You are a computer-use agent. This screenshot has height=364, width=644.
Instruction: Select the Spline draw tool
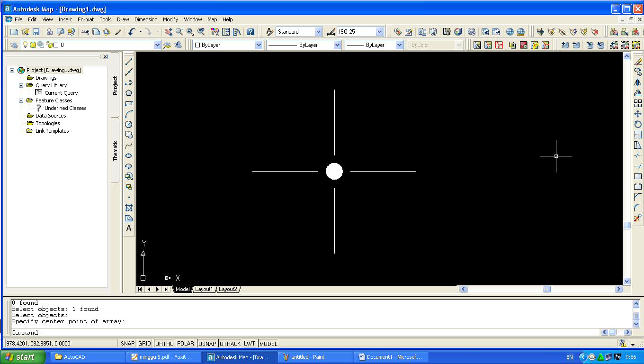(129, 145)
